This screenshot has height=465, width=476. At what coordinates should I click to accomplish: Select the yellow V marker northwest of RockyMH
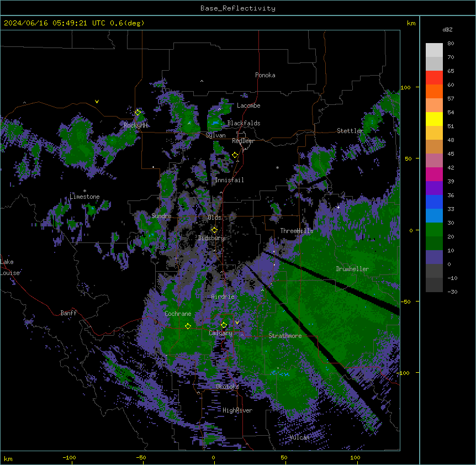97,102
